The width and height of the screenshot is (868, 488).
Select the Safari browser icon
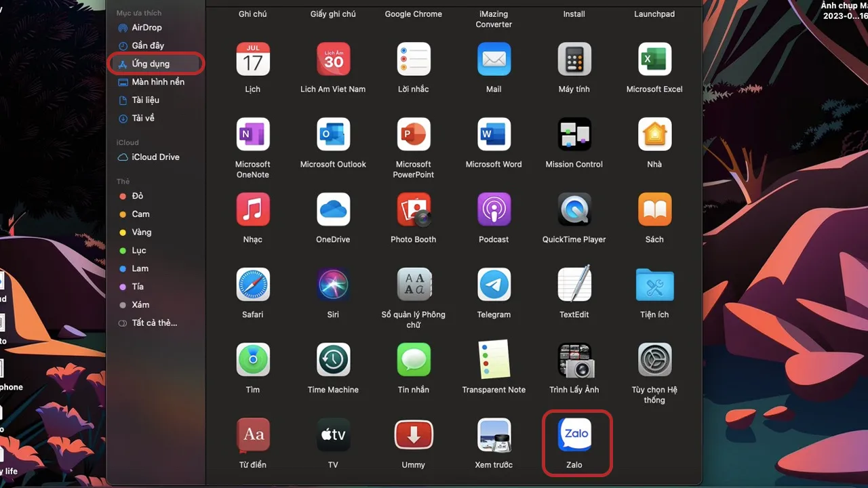coord(253,285)
